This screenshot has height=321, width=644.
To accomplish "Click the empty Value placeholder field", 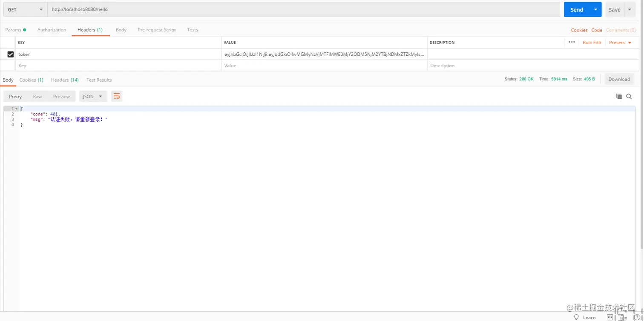I will [324, 66].
